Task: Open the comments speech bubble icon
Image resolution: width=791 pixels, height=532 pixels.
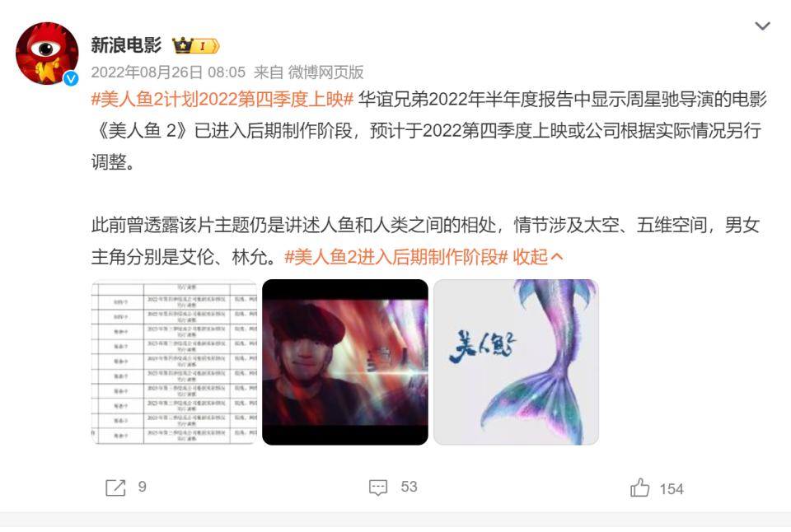Action: point(378,488)
